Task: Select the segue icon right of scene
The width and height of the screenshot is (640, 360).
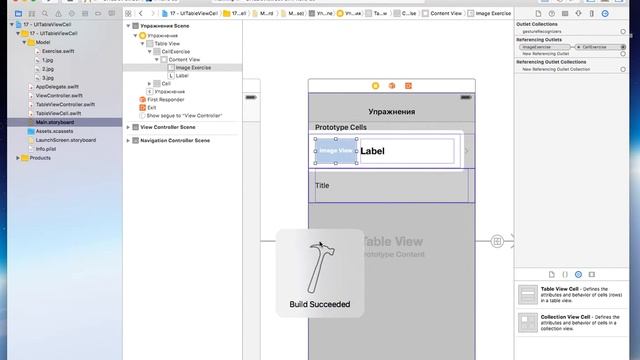Action: 497,241
